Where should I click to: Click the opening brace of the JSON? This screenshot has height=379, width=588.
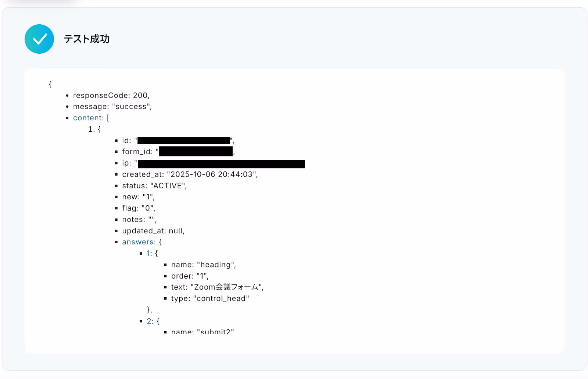[x=50, y=84]
